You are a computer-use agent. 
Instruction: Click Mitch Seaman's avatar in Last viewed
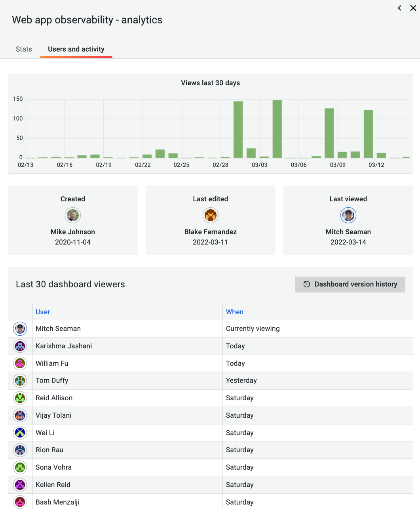pyautogui.click(x=348, y=215)
